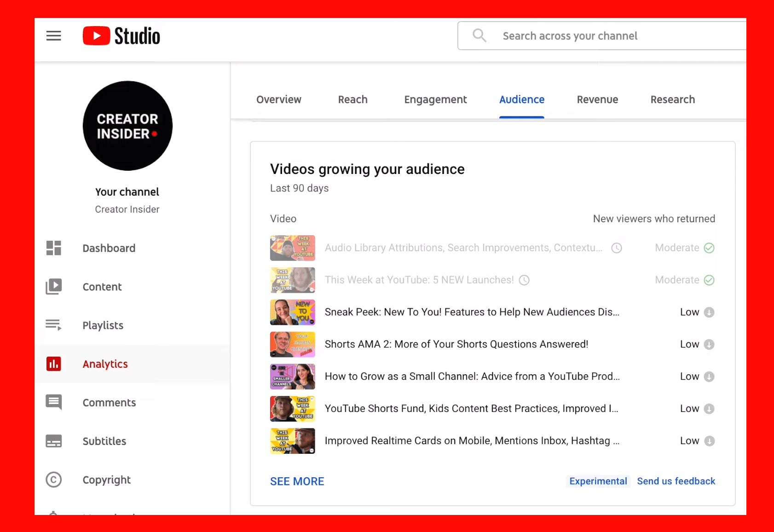The image size is (774, 532).
Task: Open the navigation hamburger menu
Action: click(53, 35)
